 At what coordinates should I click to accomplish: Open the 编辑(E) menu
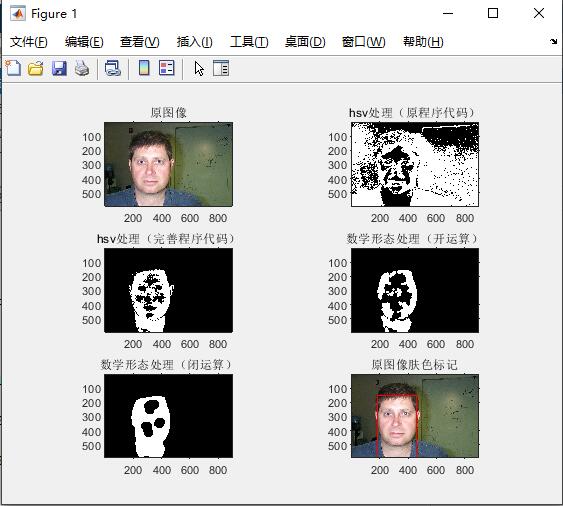tap(84, 42)
